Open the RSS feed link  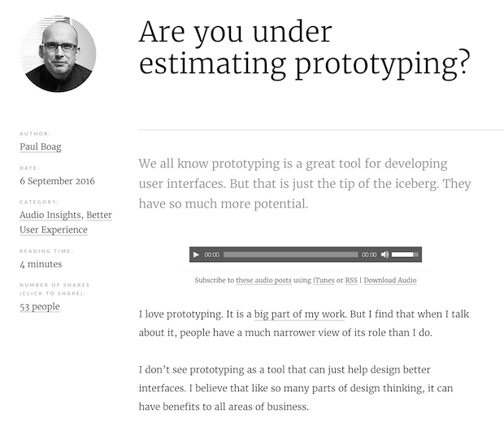351,281
